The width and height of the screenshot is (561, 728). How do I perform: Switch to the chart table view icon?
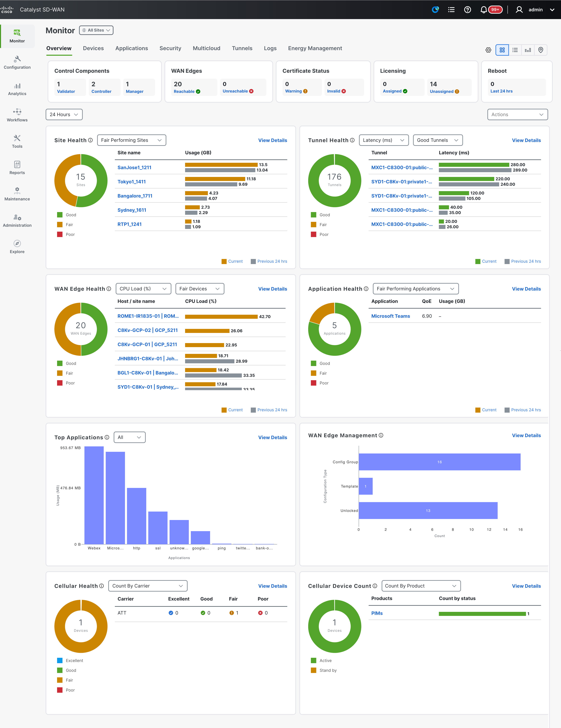click(528, 50)
